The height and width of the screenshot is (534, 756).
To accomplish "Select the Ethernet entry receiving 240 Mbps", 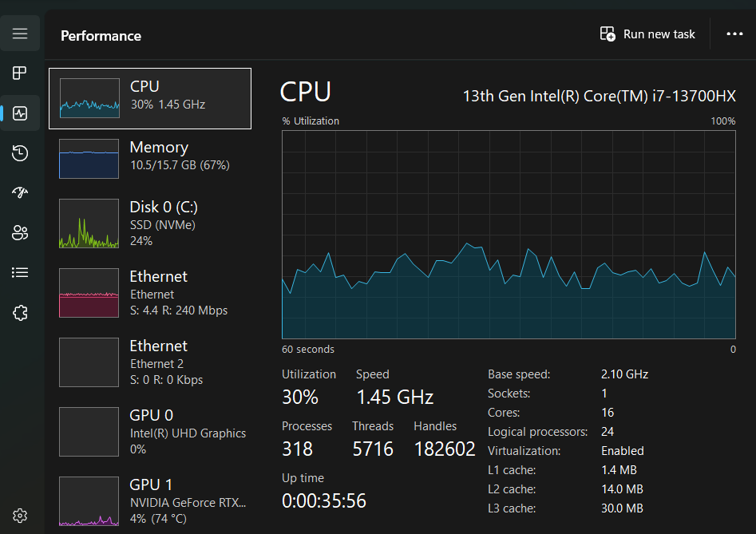I will click(150, 293).
